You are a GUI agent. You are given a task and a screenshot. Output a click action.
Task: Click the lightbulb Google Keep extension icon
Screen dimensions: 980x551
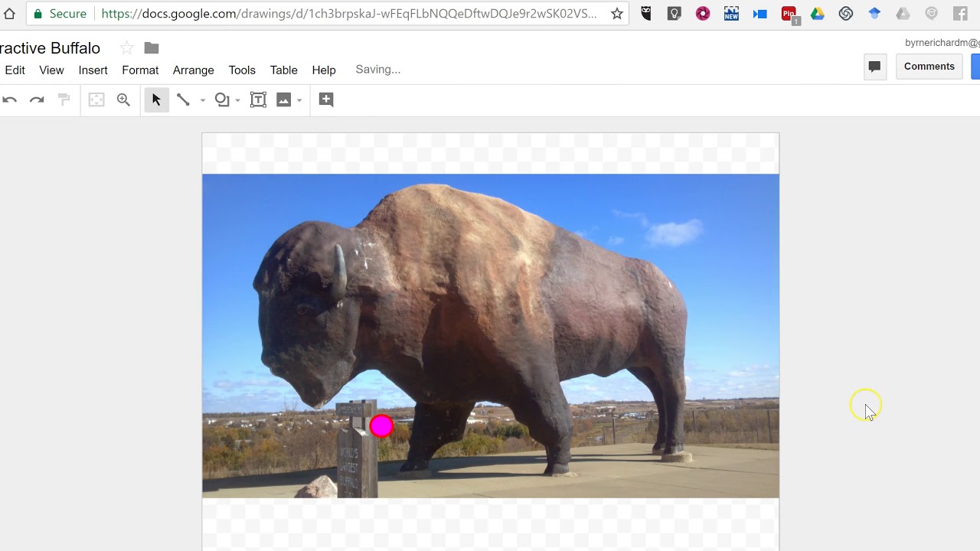pyautogui.click(x=675, y=14)
